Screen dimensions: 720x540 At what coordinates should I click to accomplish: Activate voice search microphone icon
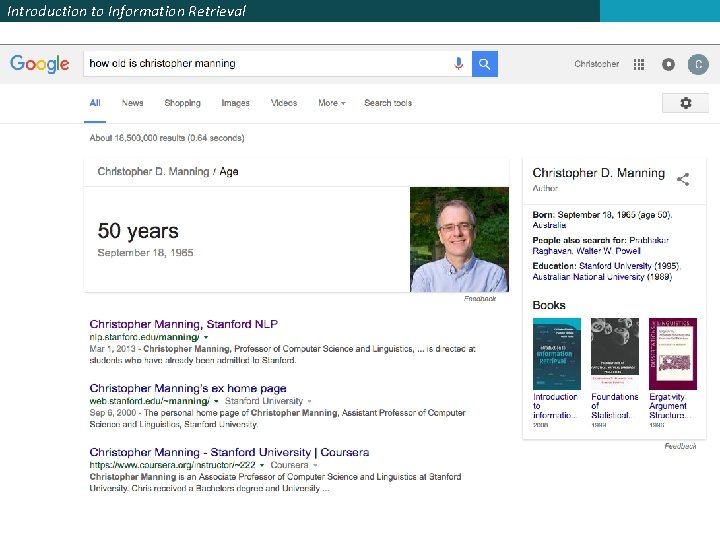pos(458,63)
